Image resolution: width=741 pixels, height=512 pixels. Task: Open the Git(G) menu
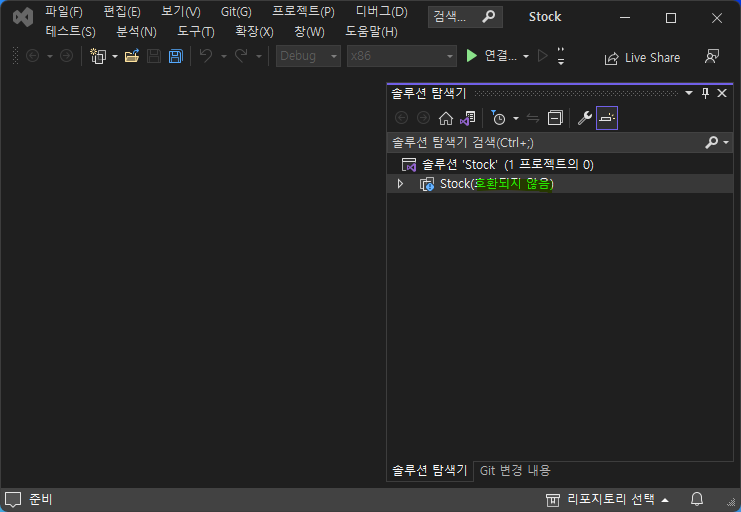(x=236, y=12)
